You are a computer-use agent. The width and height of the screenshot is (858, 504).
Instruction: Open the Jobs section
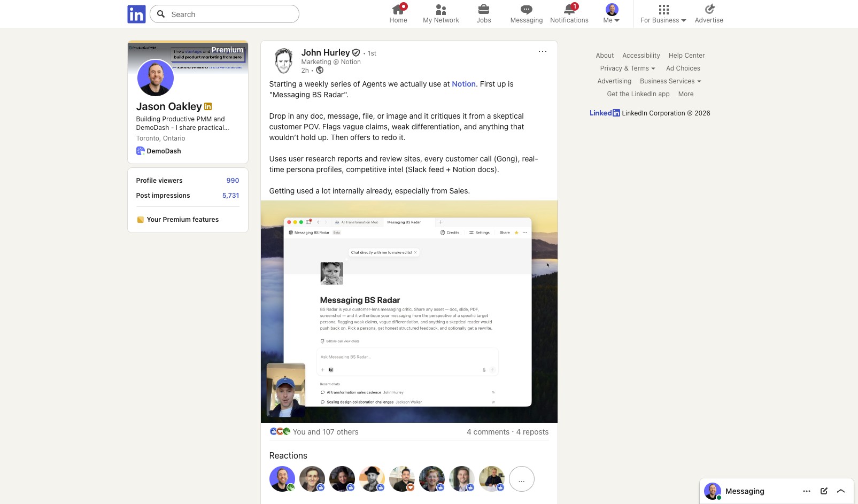(x=484, y=14)
